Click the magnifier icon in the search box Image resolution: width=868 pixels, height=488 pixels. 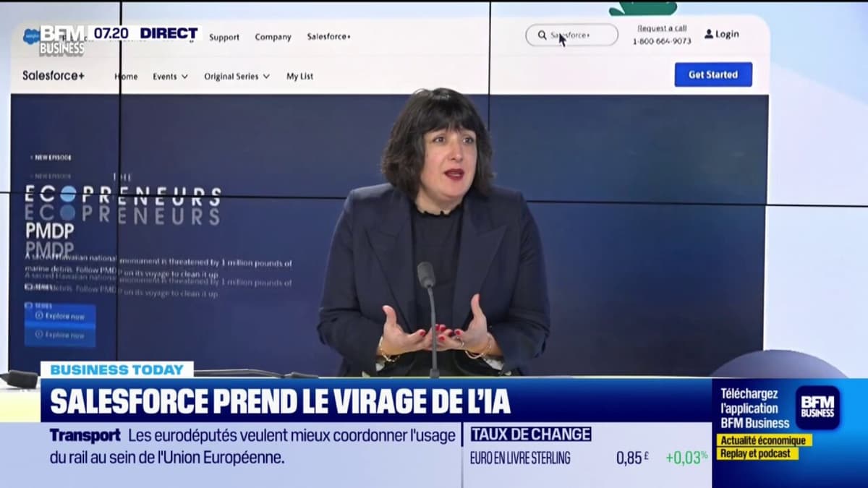(x=542, y=35)
